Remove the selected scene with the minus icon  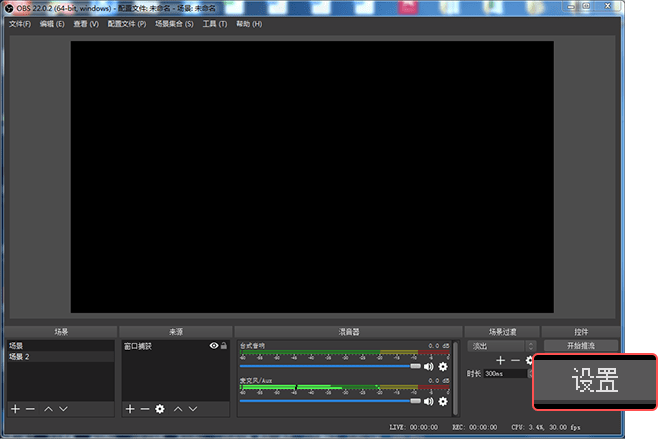click(30, 409)
